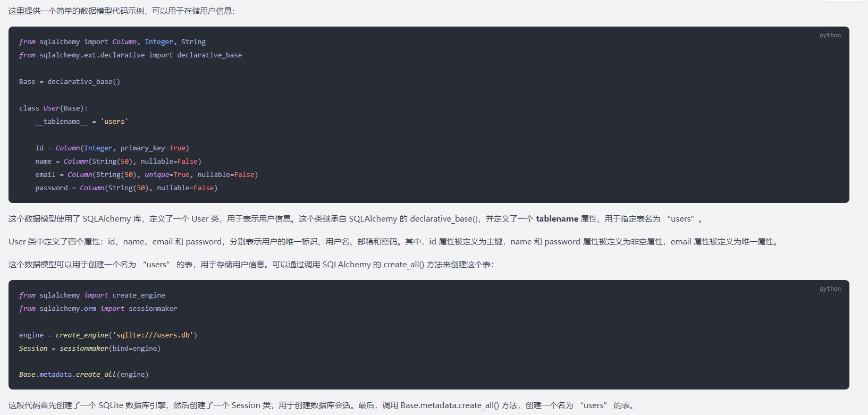868x415 pixels.
Task: Click the line 'Base = declarative_base()'
Action: pos(70,82)
